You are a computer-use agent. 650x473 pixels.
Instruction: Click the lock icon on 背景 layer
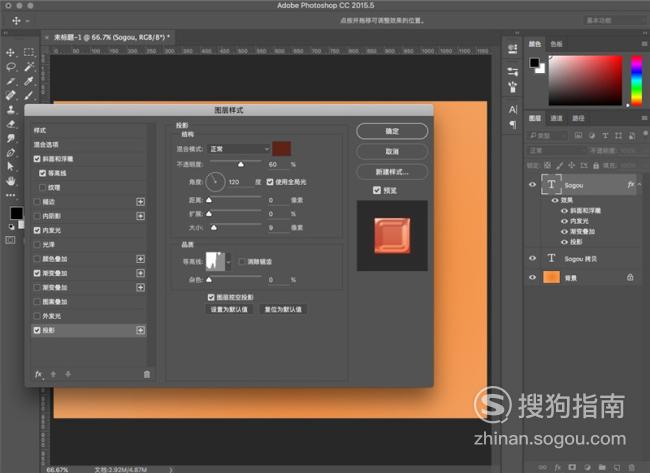pos(630,277)
